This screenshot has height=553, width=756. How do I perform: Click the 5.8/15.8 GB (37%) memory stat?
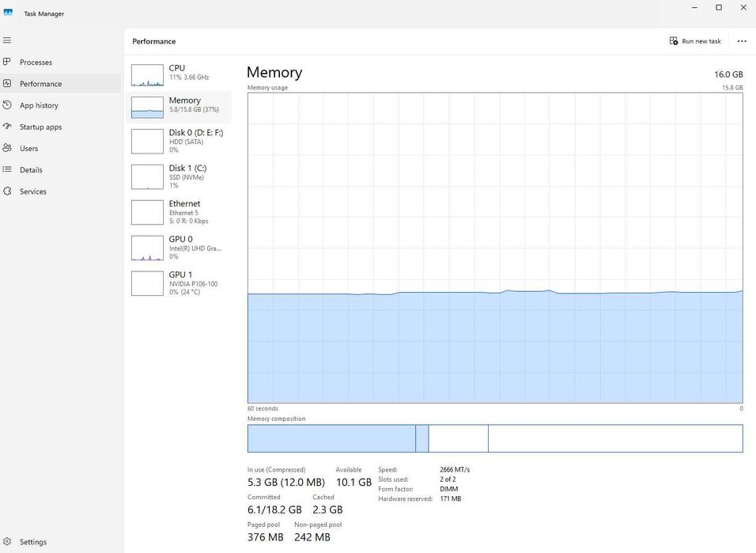point(194,109)
